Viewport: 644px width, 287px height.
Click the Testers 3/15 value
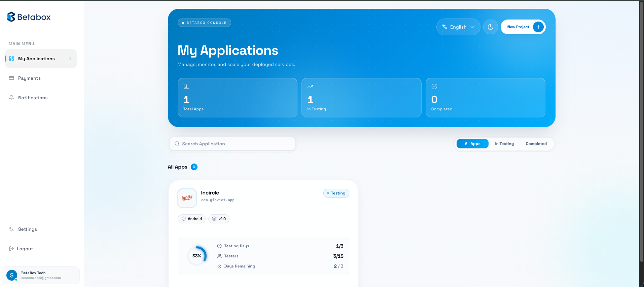click(338, 256)
